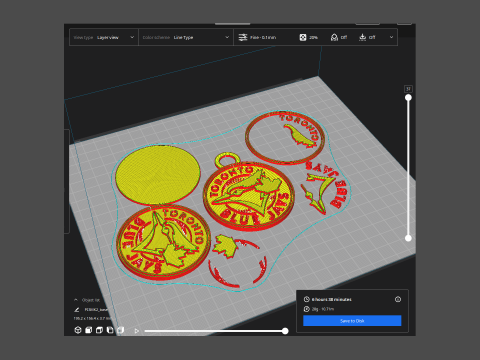Switch to front view cube icon

[x=88, y=330]
